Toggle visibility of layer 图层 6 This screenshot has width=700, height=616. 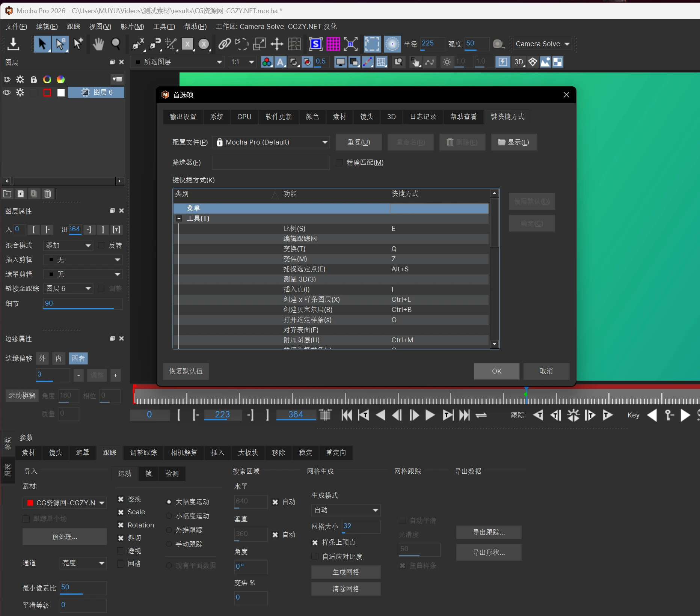coord(6,92)
